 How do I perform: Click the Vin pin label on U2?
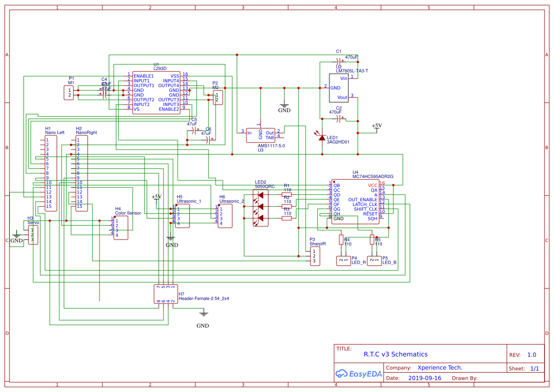tap(344, 78)
